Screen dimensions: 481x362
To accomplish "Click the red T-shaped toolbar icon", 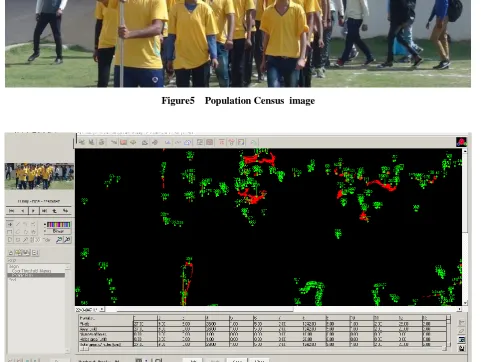I will coord(221,142).
